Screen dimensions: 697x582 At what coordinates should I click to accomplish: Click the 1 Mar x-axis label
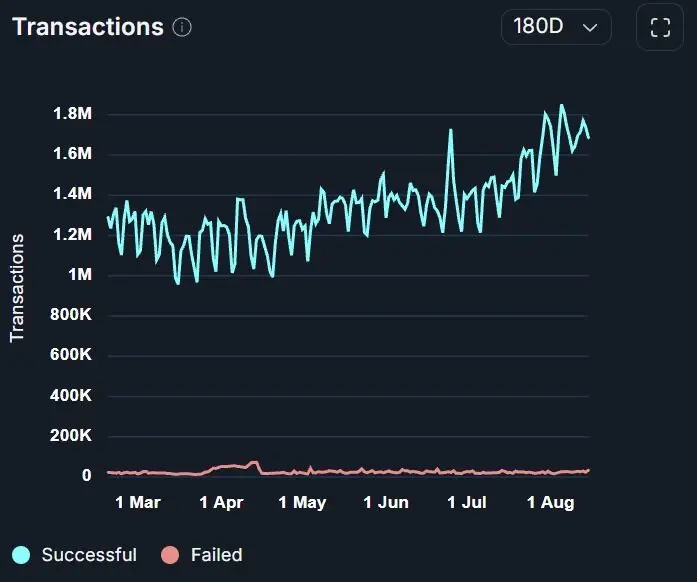[138, 502]
